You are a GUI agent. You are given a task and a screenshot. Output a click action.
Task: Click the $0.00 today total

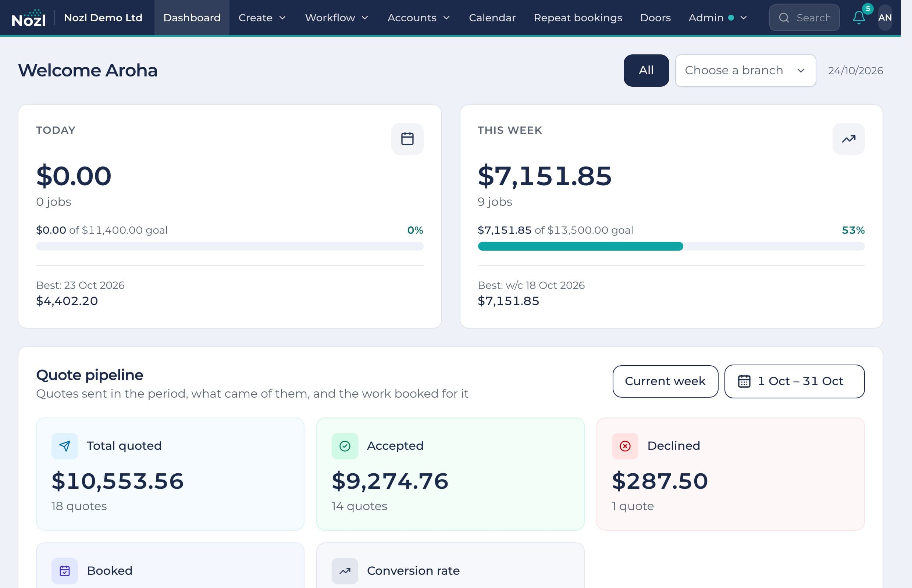(74, 176)
